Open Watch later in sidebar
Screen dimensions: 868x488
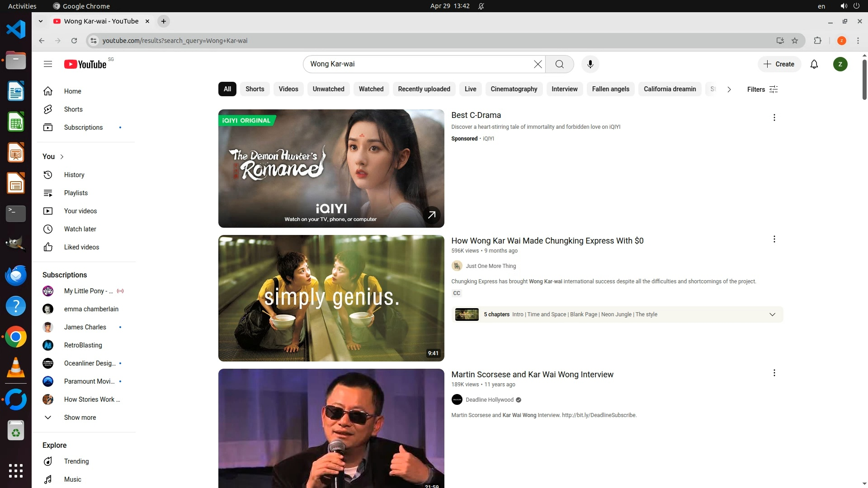pos(80,229)
